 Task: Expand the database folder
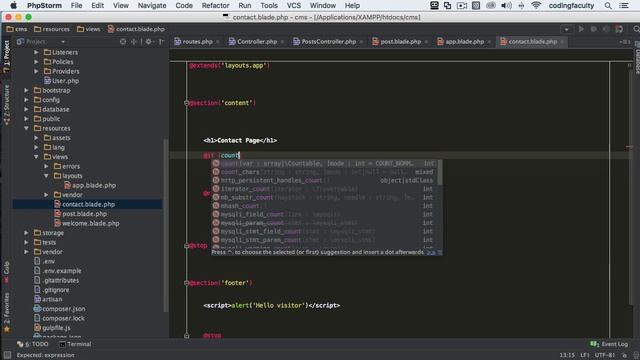[27, 109]
